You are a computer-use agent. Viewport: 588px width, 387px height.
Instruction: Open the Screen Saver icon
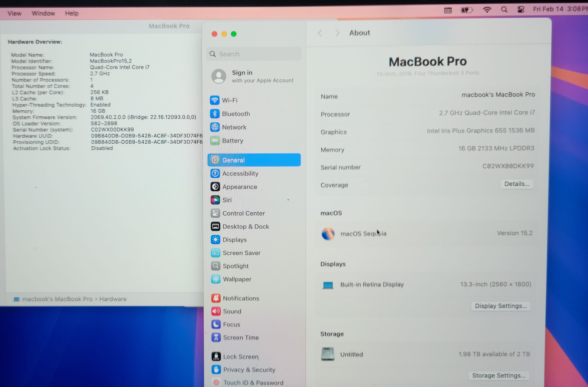[x=216, y=253]
